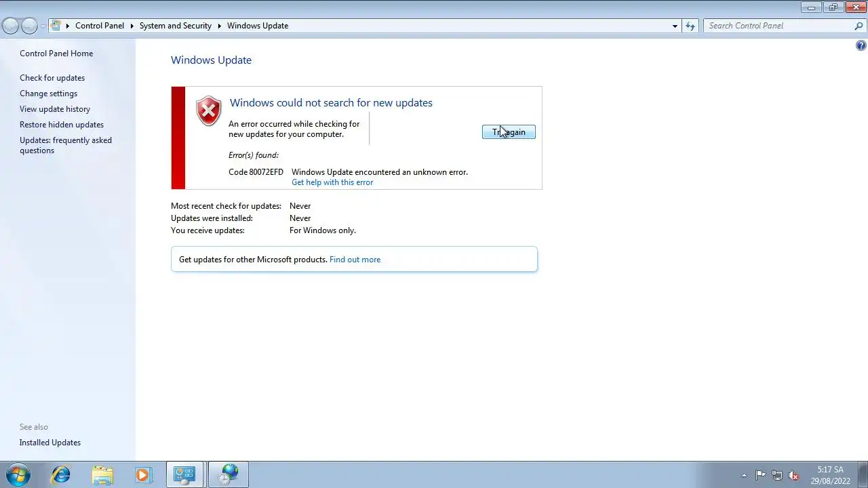The width and height of the screenshot is (868, 488).
Task: Close the Windows Update window
Action: [x=856, y=7]
